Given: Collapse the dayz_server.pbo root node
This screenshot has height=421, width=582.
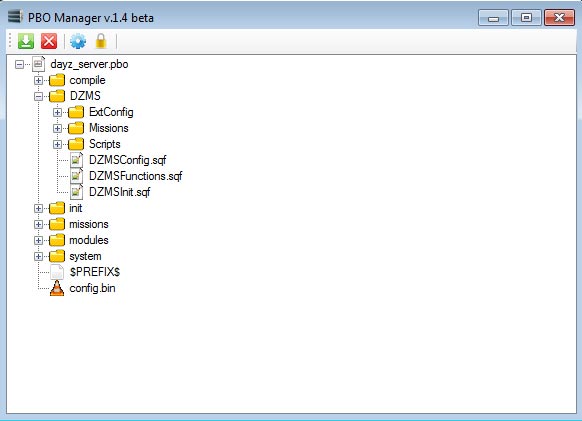Looking at the screenshot, I should 19,64.
